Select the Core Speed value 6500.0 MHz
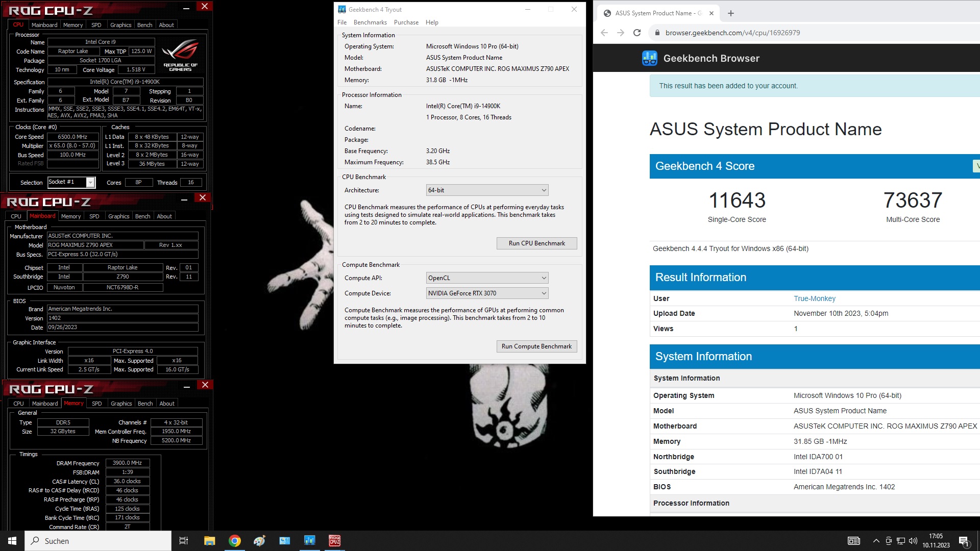 pyautogui.click(x=72, y=137)
